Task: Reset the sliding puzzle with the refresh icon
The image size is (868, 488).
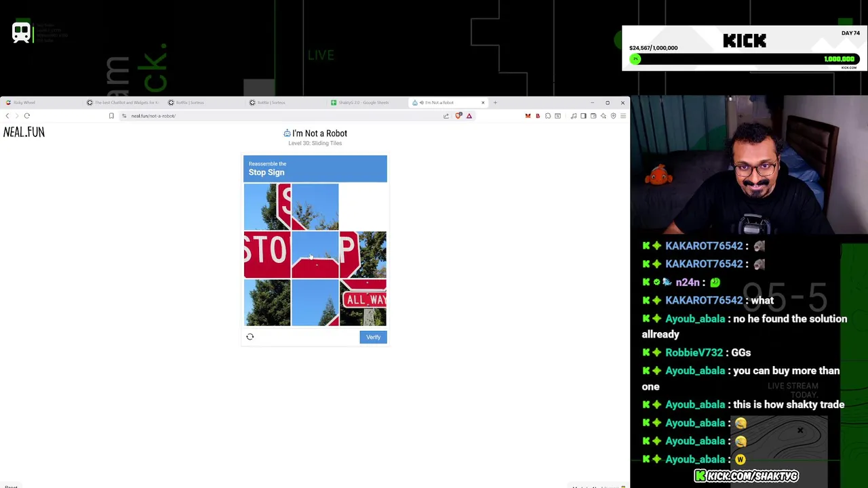Action: tap(250, 337)
